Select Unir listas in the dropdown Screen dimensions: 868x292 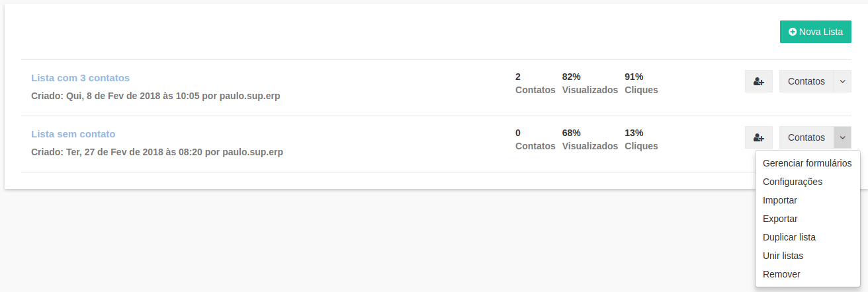(783, 256)
